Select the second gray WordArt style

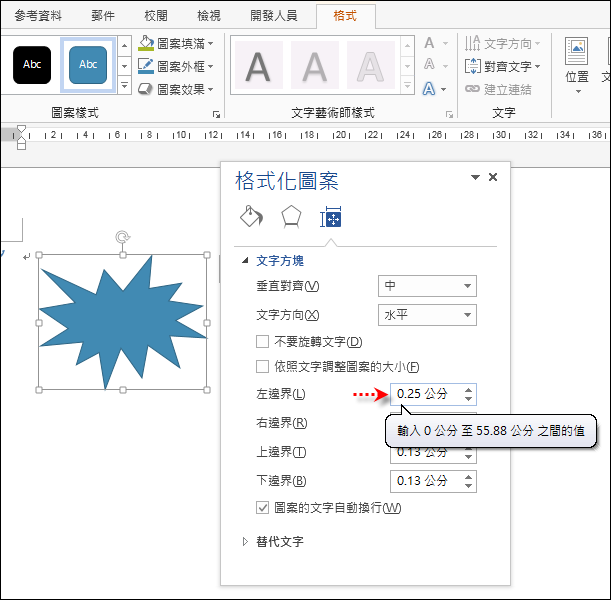tap(315, 65)
